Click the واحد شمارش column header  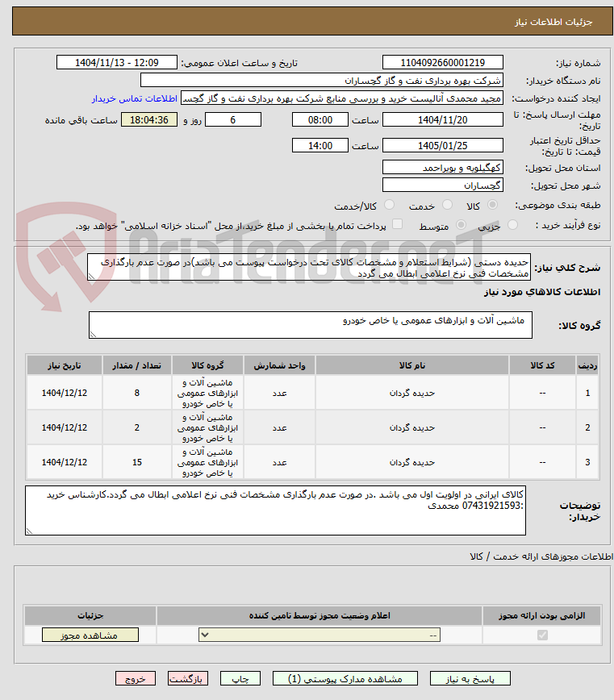tap(279, 365)
